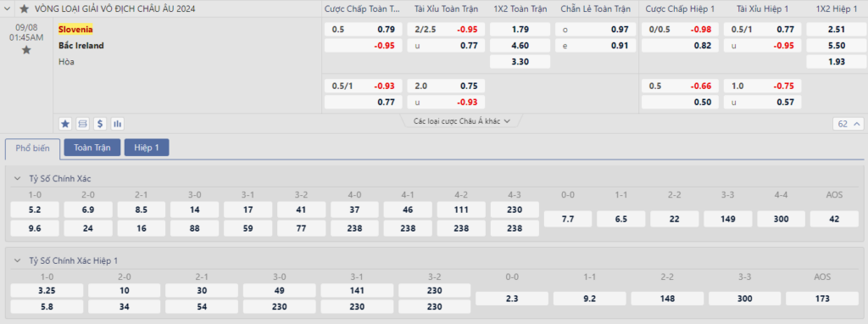Select the "Phổ biến" tab

coord(32,148)
